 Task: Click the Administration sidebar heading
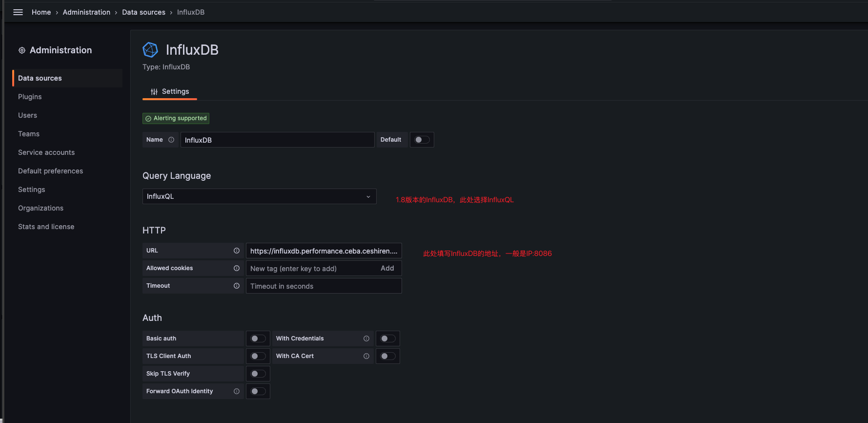(61, 50)
